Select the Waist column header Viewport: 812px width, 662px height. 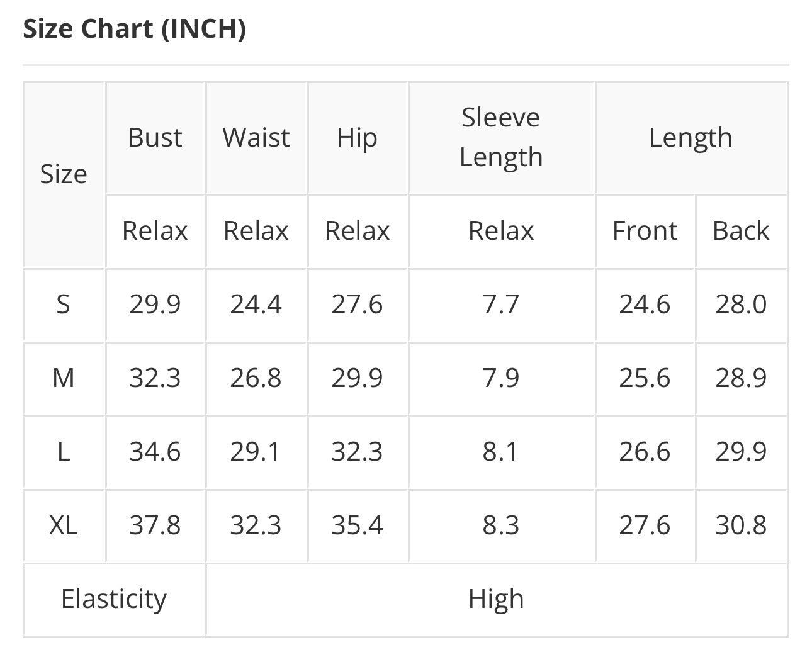click(256, 138)
